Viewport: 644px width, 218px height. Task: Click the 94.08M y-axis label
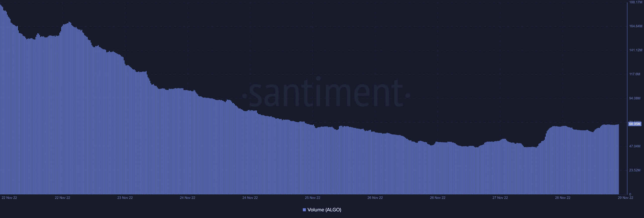point(635,98)
